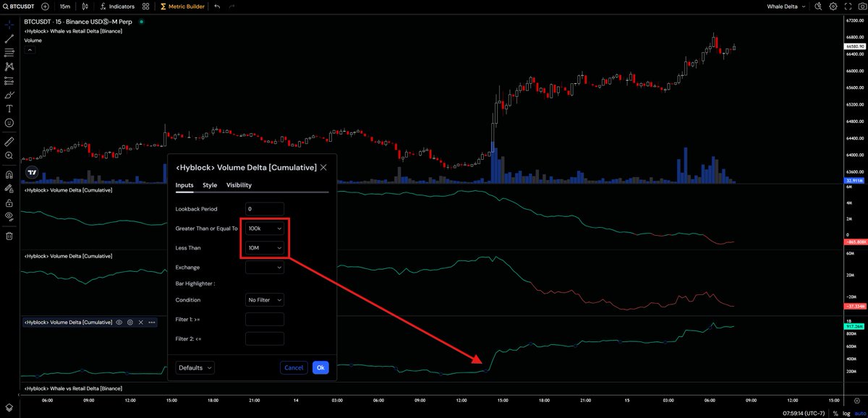Open the Condition No Filter dropdown
This screenshot has height=418, width=868.
click(x=265, y=299)
